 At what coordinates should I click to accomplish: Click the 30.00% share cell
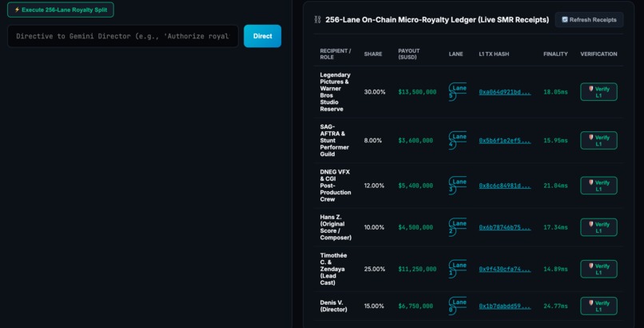click(x=375, y=92)
